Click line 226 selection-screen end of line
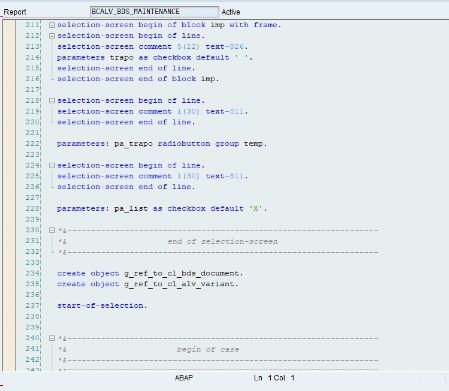 click(126, 187)
